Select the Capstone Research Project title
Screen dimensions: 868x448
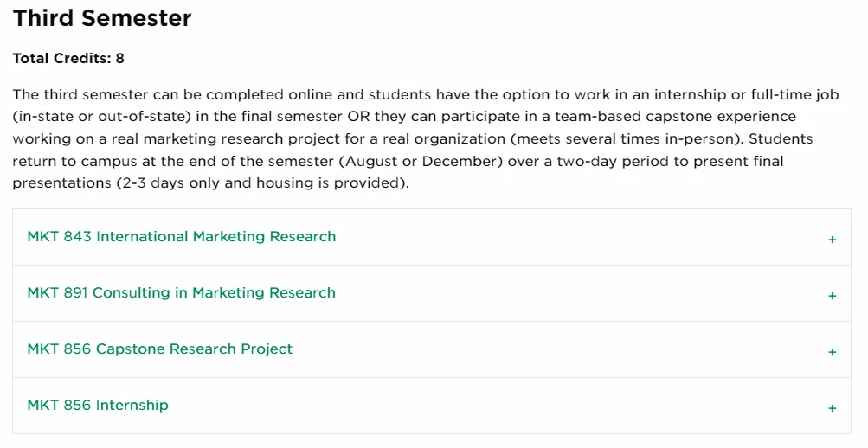[194, 349]
